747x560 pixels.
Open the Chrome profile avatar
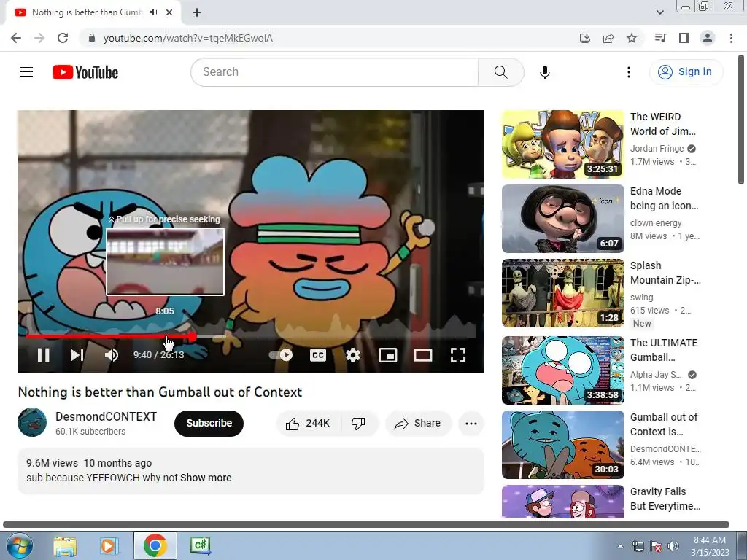tap(708, 38)
